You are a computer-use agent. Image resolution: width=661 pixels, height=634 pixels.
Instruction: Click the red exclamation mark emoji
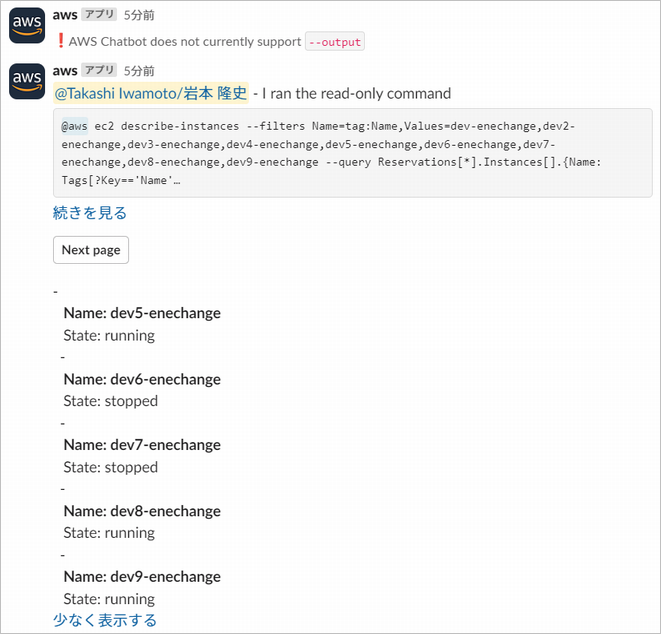pyautogui.click(x=60, y=41)
